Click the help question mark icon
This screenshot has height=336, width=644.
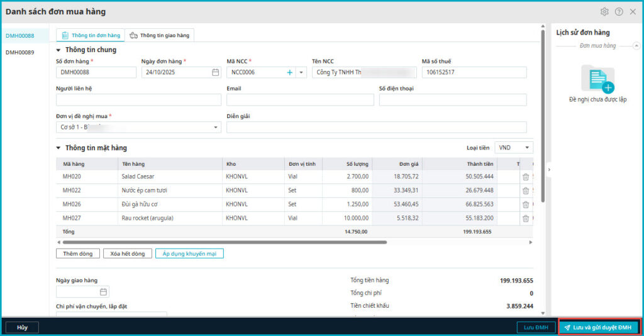tap(619, 12)
